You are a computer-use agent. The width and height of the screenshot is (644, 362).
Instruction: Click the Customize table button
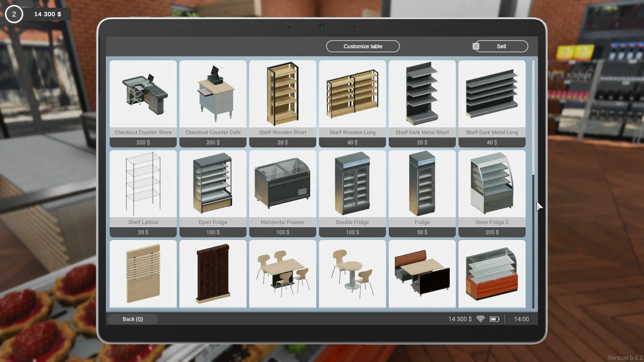coord(363,46)
